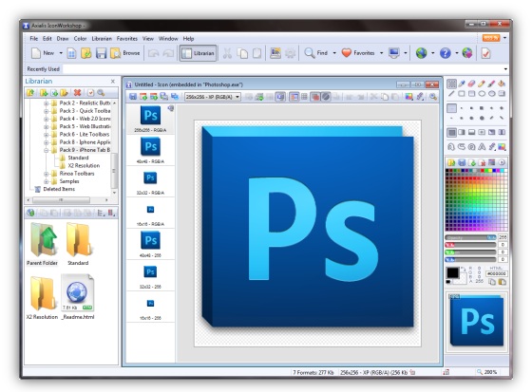Expand Pack 5 - Web Illustrations folder
532x392 pixels.
pos(47,126)
